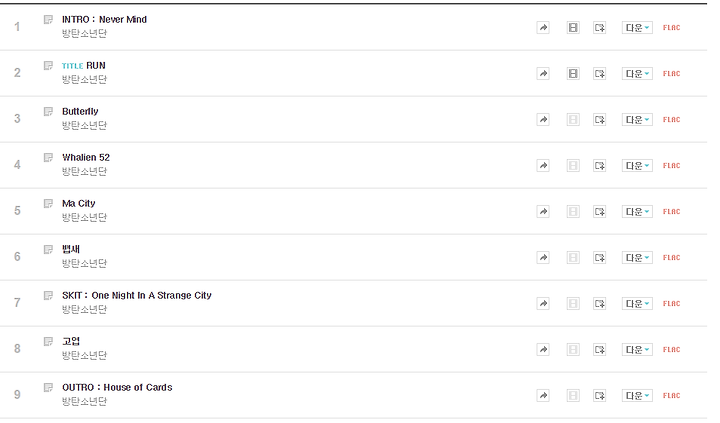This screenshot has width=720, height=423.
Task: Open lyrics icon for 고엽 track
Action: [x=48, y=341]
